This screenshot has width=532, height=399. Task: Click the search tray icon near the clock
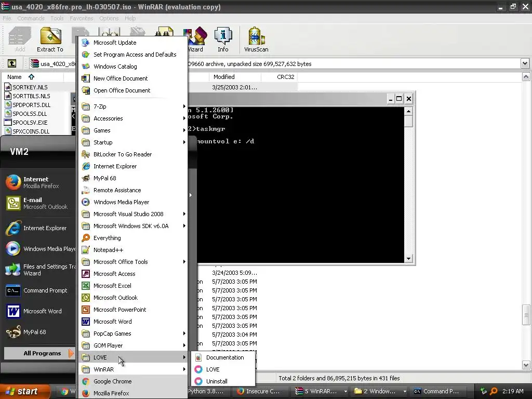coord(494,391)
